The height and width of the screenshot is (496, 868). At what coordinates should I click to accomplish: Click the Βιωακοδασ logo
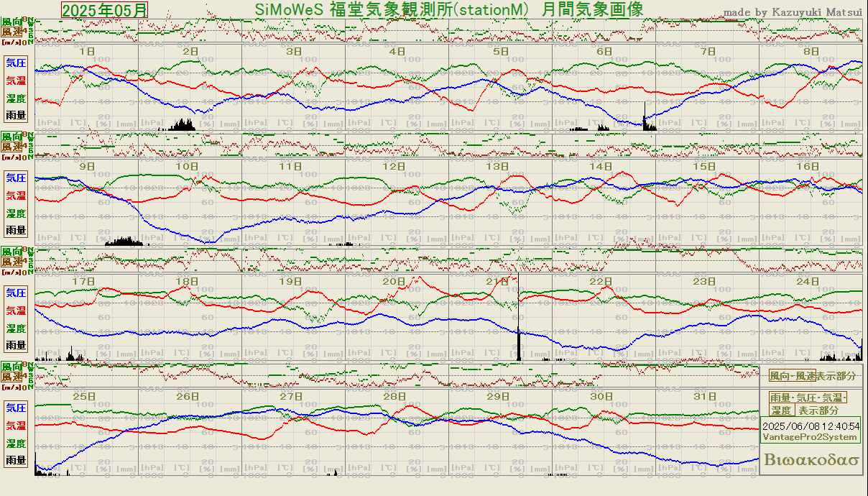pyautogui.click(x=812, y=460)
